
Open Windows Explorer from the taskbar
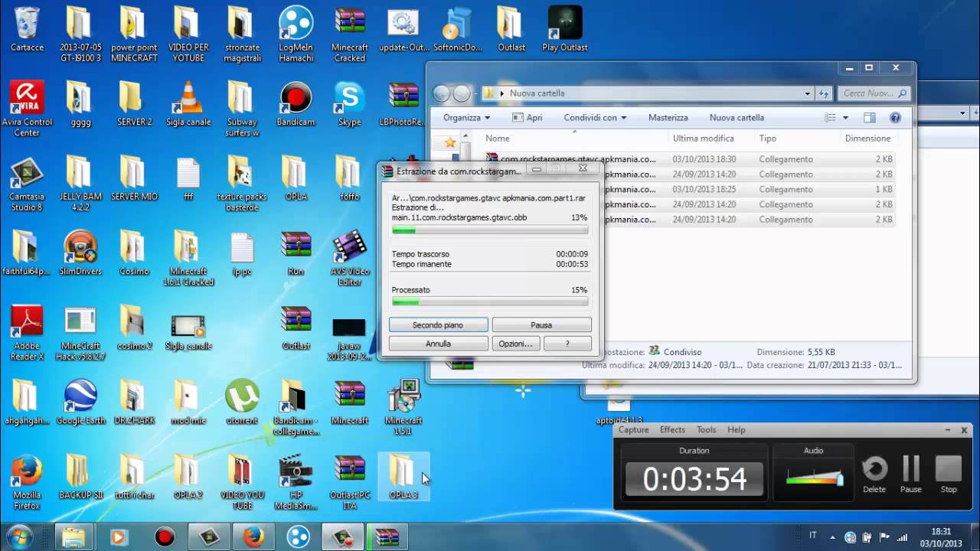(x=73, y=537)
